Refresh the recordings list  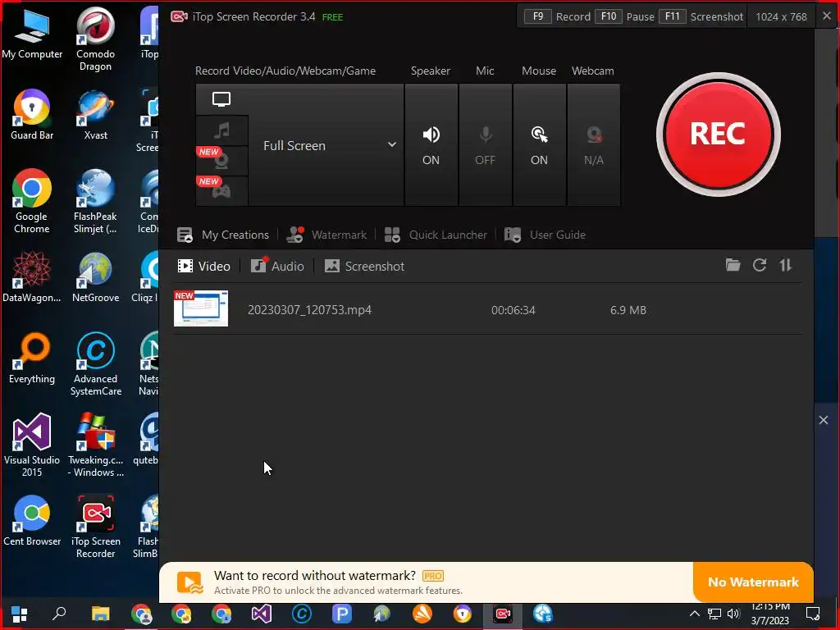tap(760, 265)
